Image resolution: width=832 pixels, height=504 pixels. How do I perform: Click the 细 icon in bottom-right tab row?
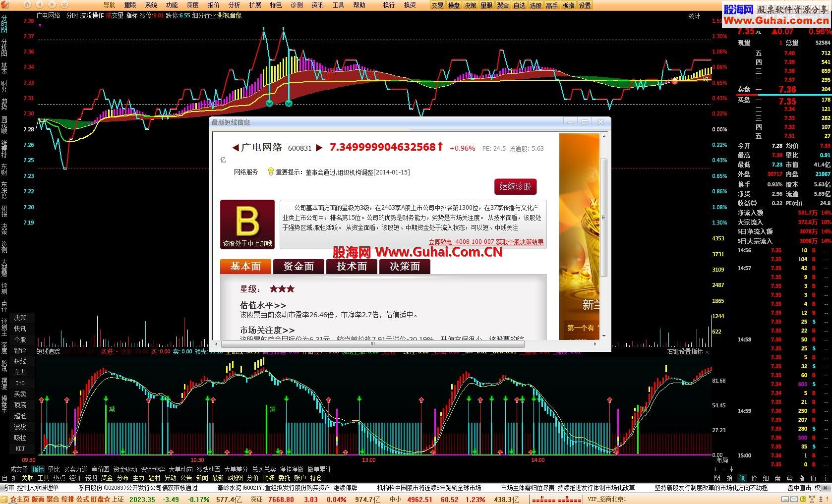(x=766, y=478)
